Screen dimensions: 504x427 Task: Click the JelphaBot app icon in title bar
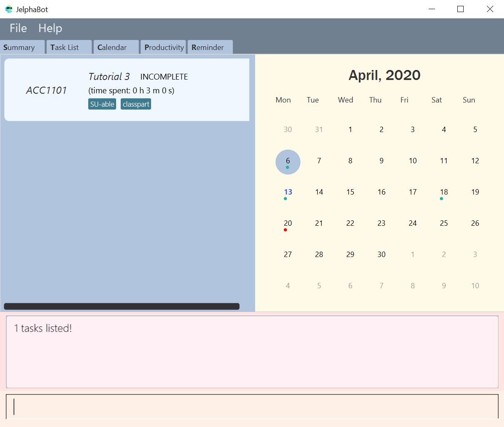click(x=9, y=9)
